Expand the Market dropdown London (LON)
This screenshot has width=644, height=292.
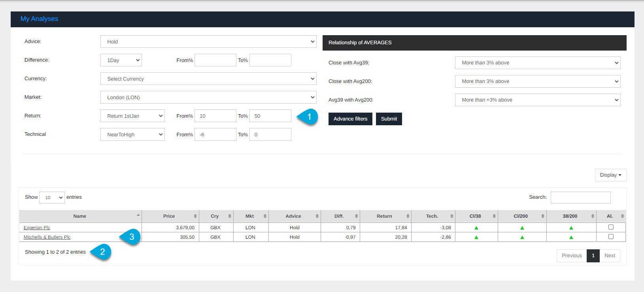(208, 97)
